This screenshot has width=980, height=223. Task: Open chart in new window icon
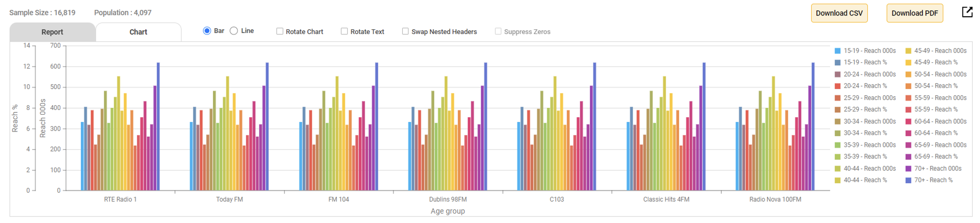coord(967,12)
